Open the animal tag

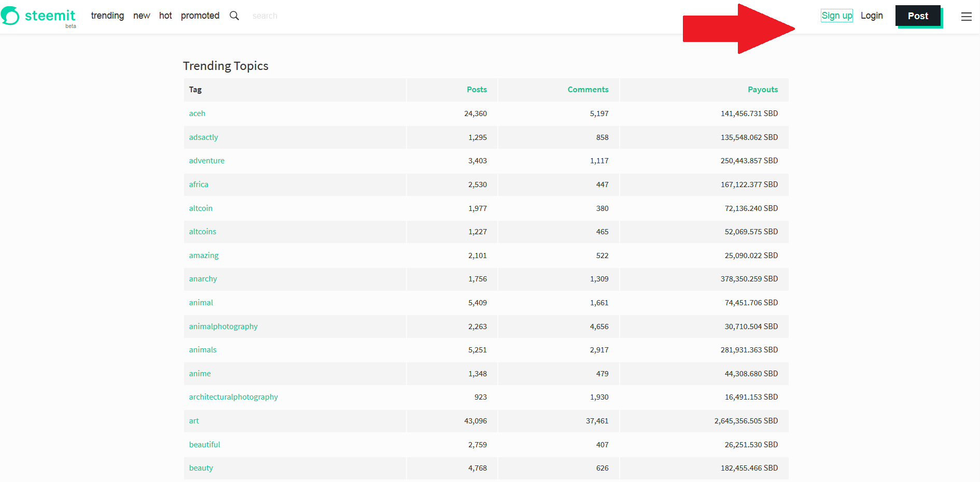click(201, 303)
